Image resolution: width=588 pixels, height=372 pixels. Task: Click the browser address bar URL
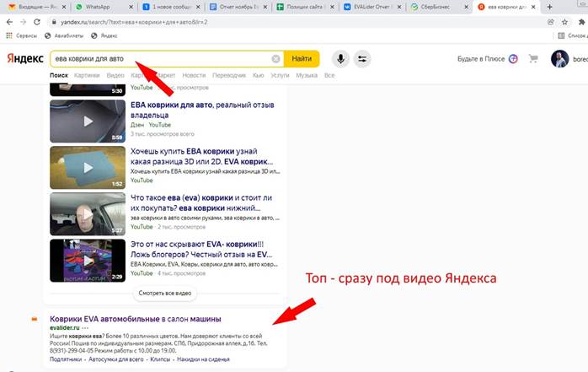(x=134, y=22)
